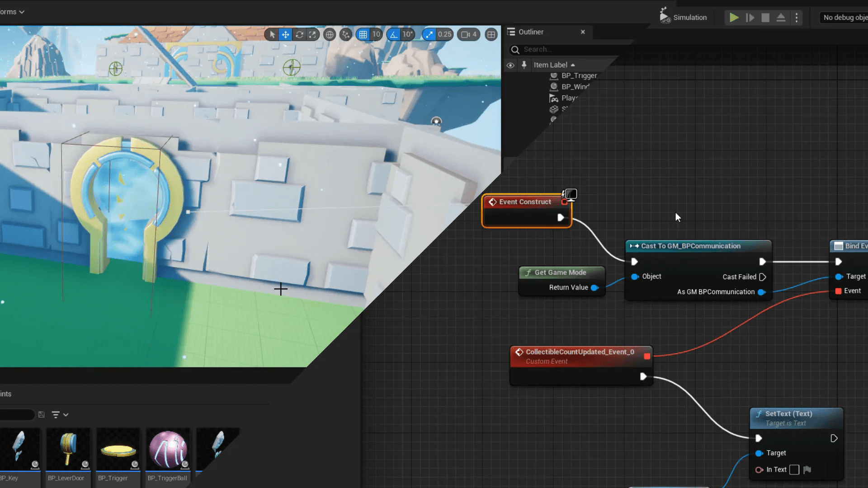Viewport: 868px width, 488px height.
Task: Open the content browser filter dropdown
Action: [60, 414]
